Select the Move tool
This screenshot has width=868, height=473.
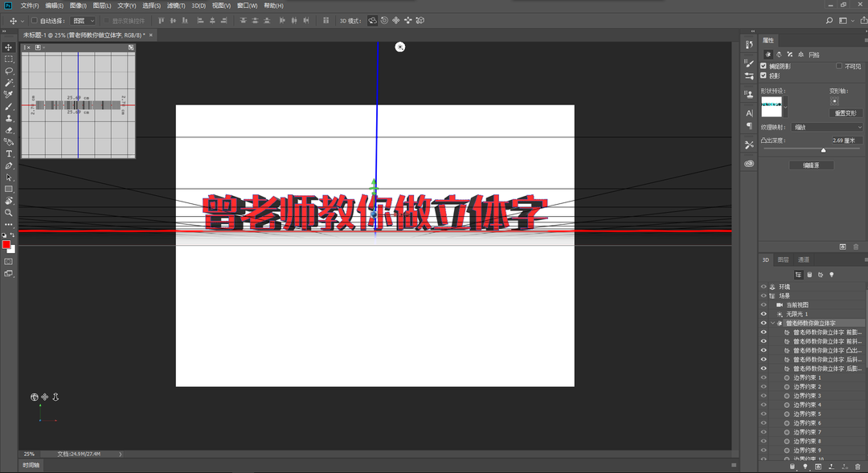(9, 47)
